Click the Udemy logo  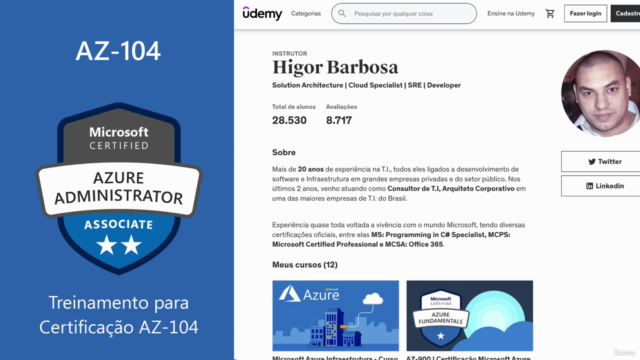(x=262, y=13)
